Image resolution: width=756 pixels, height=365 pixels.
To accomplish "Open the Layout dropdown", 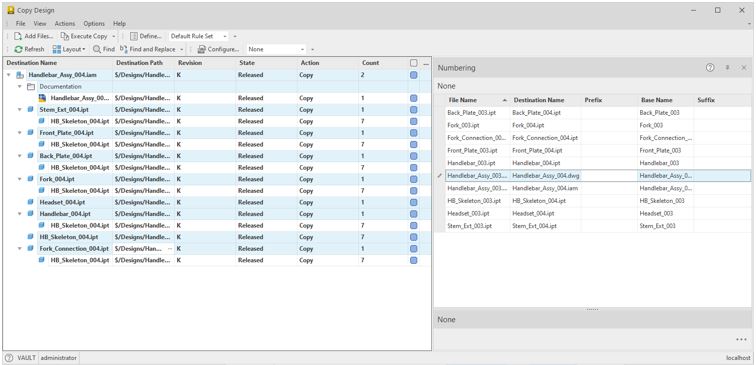I will pos(68,49).
